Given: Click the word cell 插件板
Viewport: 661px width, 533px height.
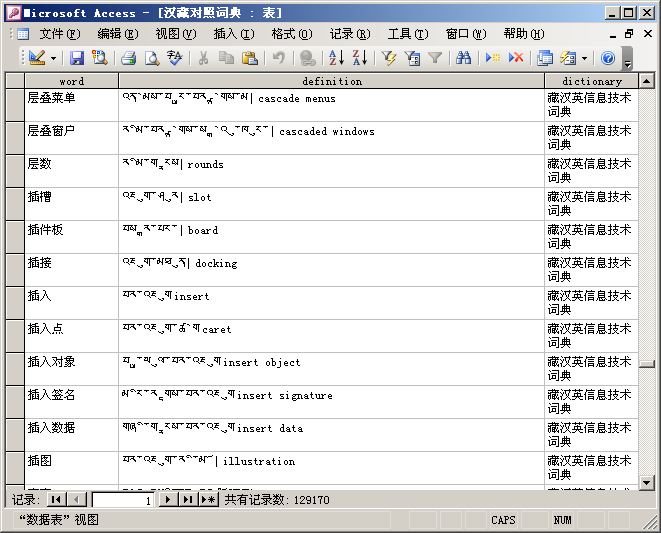Looking at the screenshot, I should pyautogui.click(x=71, y=237).
